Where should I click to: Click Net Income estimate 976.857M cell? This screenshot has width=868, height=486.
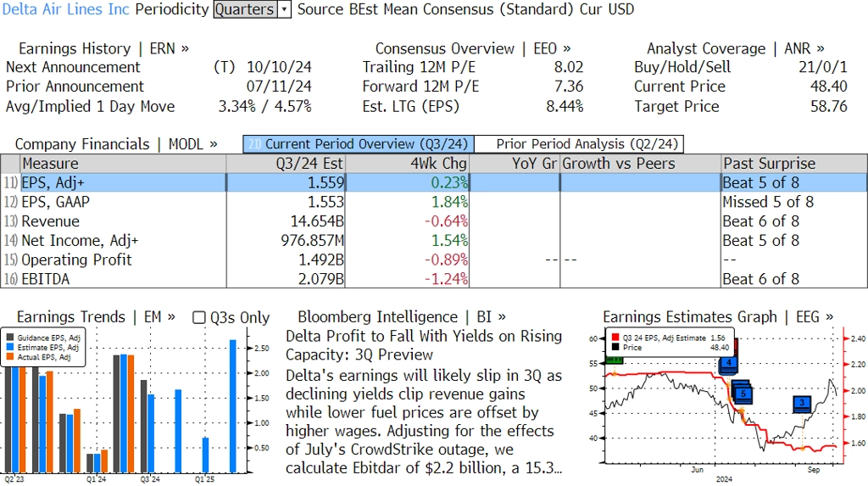[x=286, y=241]
